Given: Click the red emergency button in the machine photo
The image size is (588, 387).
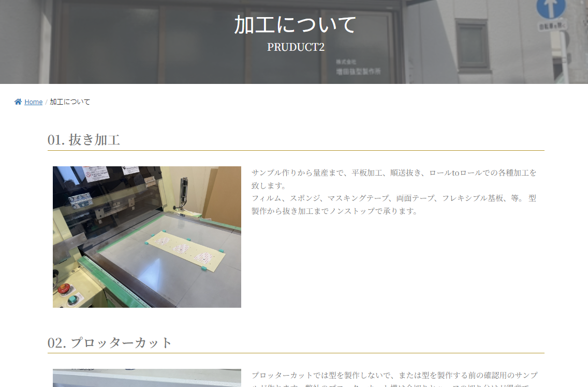Looking at the screenshot, I should coord(64,289).
